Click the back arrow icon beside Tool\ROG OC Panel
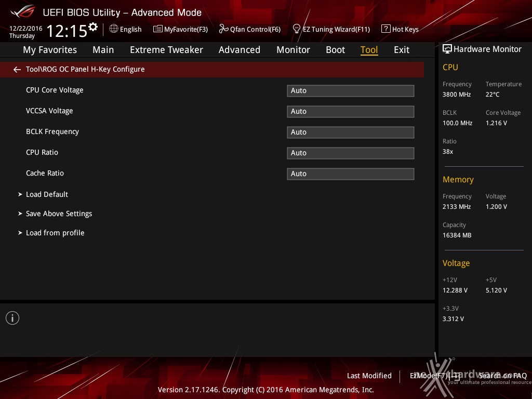Viewport: 532px width, 399px height. tap(17, 70)
